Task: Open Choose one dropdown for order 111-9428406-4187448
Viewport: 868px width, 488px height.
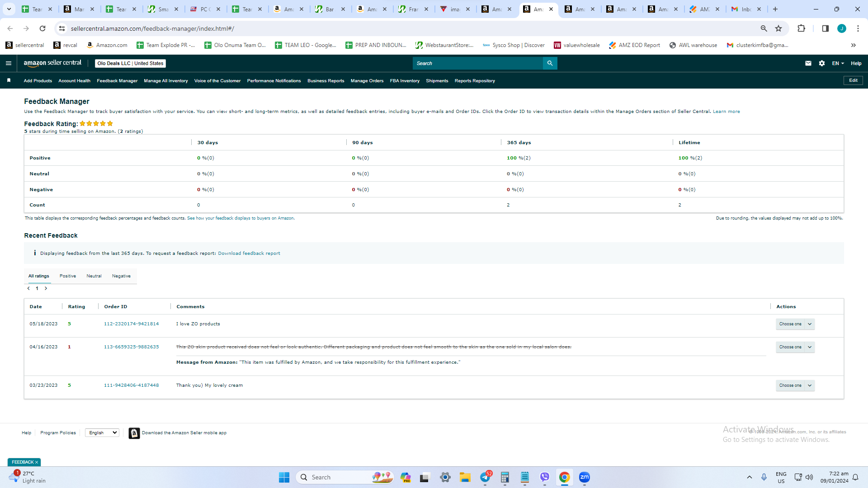Action: click(795, 385)
